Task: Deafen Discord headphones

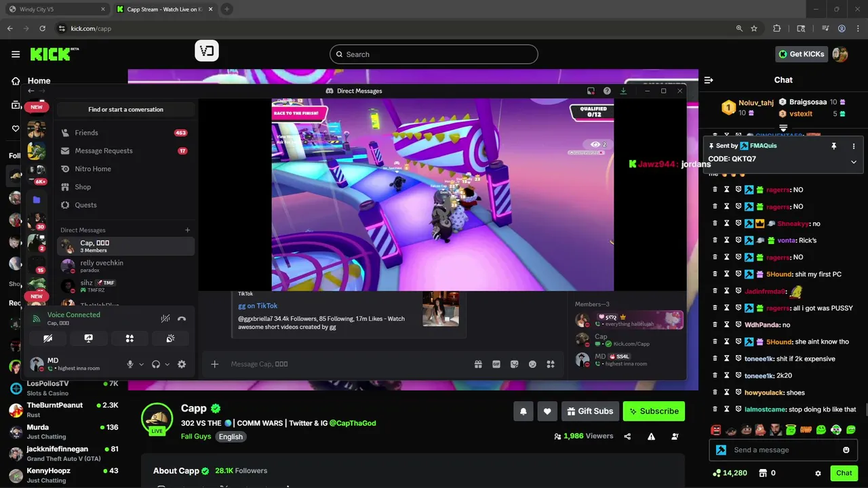Action: click(x=156, y=364)
